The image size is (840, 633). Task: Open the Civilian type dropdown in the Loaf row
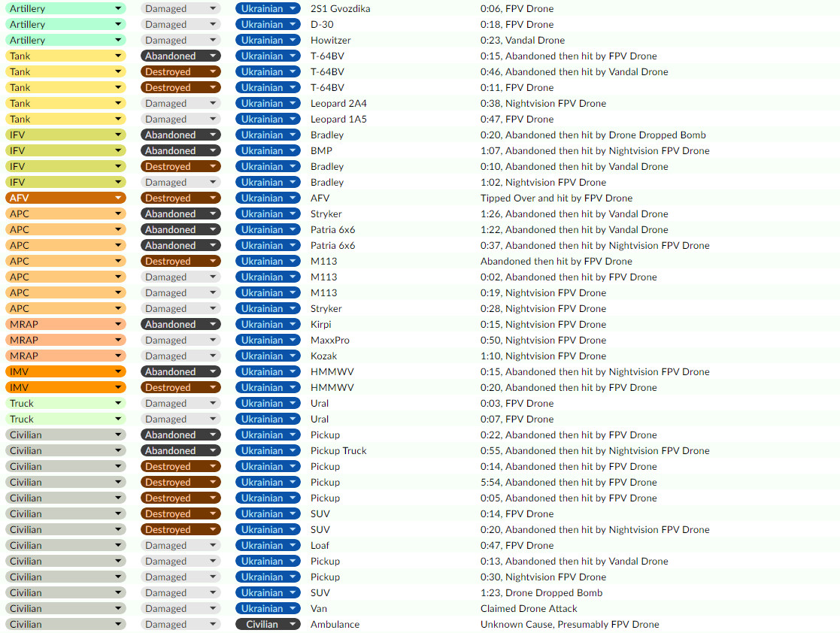tap(66, 546)
